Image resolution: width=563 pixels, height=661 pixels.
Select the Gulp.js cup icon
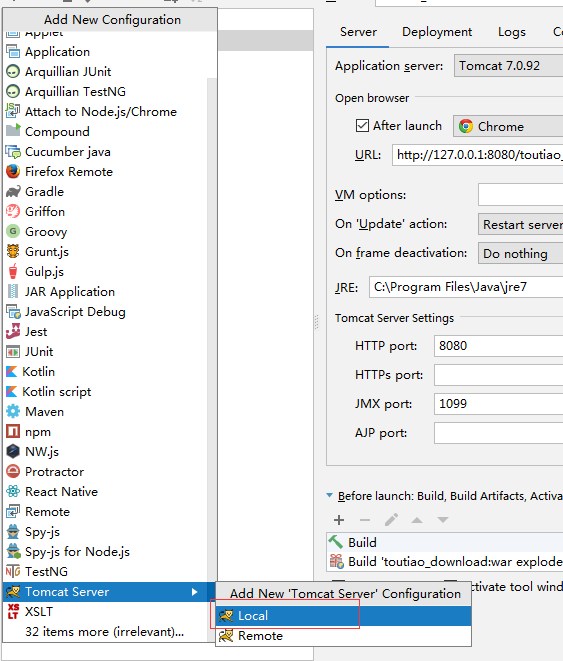[13, 271]
